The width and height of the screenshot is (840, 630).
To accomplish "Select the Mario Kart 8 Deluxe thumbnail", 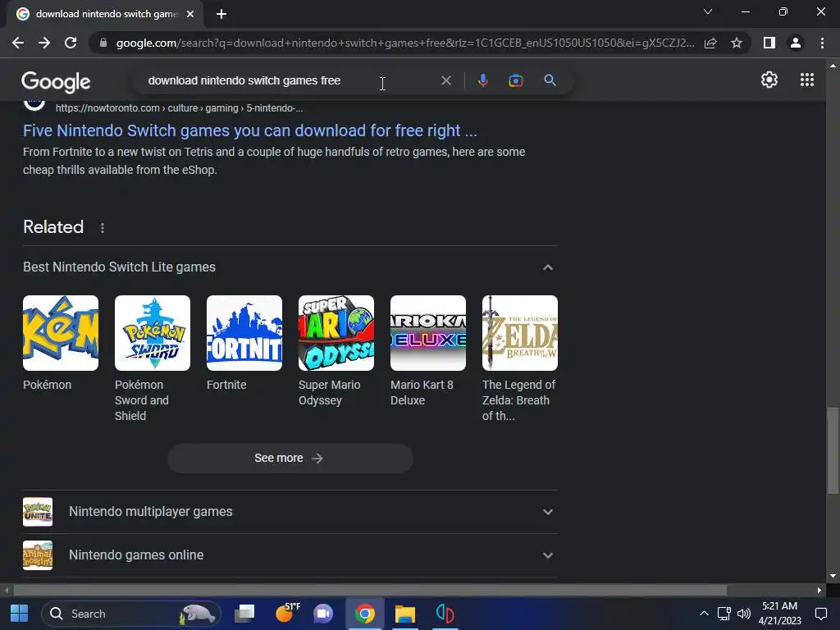I will [x=428, y=333].
